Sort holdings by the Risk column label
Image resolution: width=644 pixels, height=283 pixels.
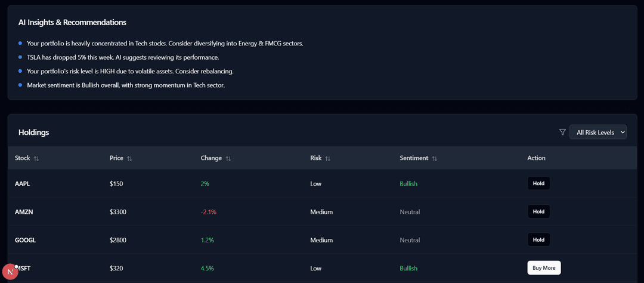click(x=315, y=158)
